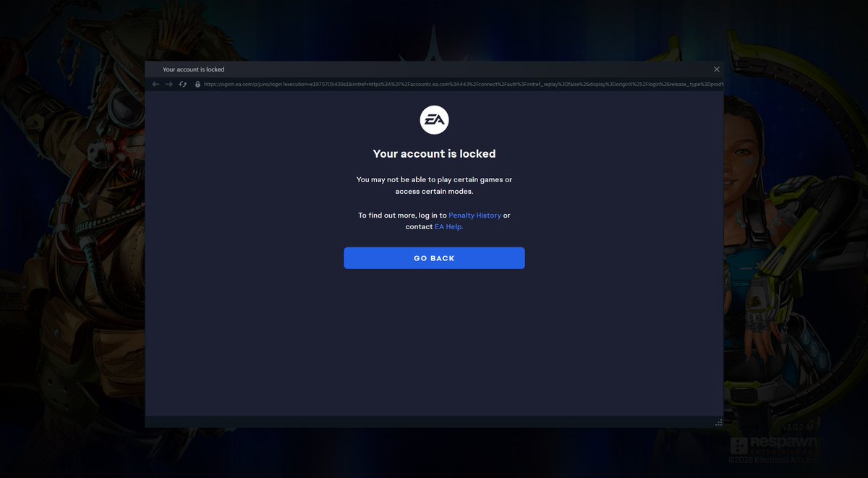This screenshot has height=478, width=868.
Task: Click the GO BACK button
Action: click(434, 258)
